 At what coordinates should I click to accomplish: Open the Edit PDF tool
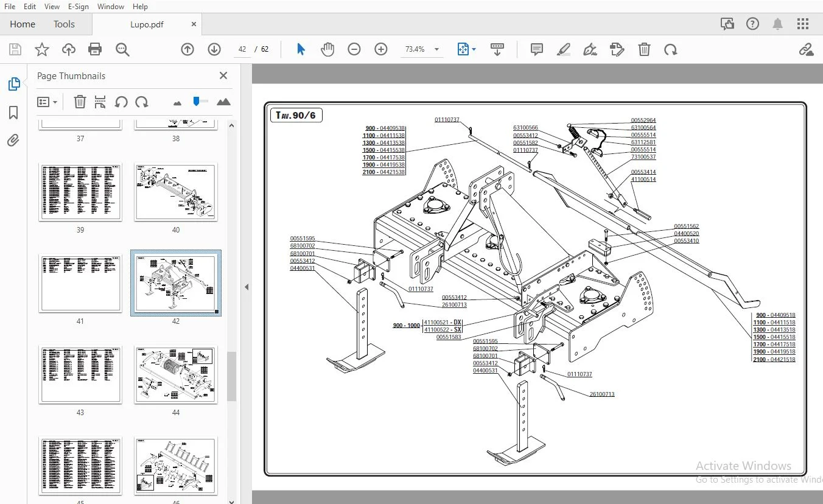coord(617,49)
